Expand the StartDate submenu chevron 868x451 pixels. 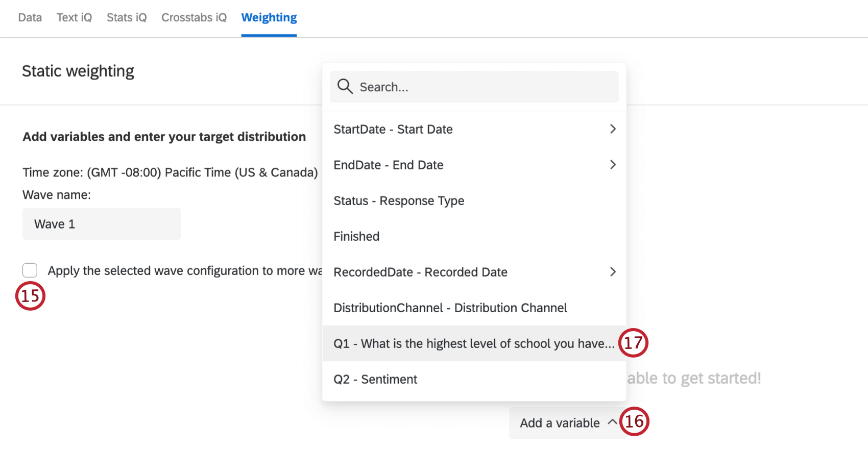click(x=613, y=129)
